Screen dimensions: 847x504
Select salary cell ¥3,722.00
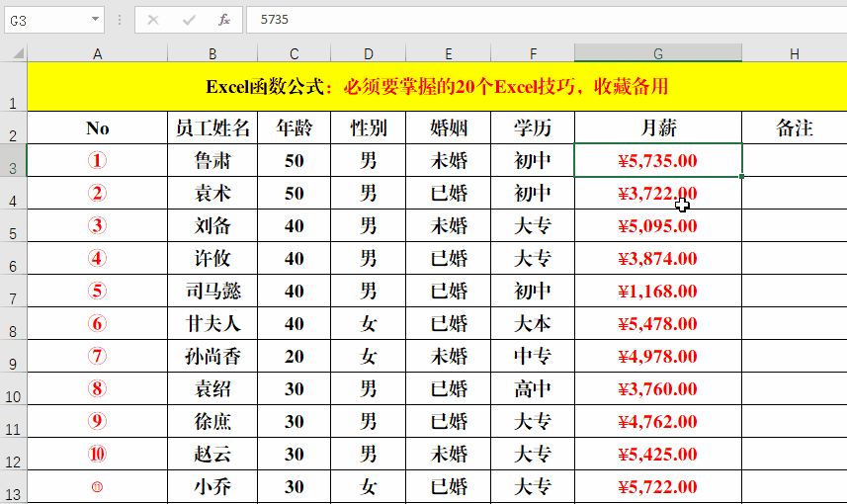point(658,194)
